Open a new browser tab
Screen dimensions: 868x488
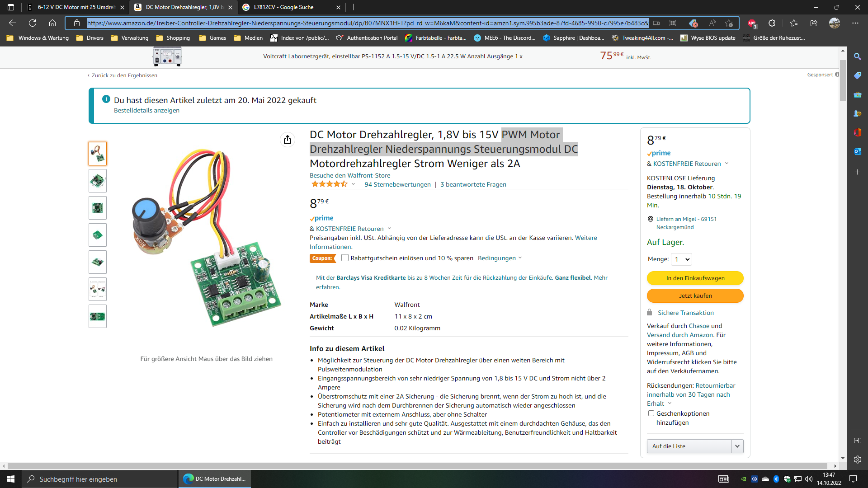(x=354, y=7)
